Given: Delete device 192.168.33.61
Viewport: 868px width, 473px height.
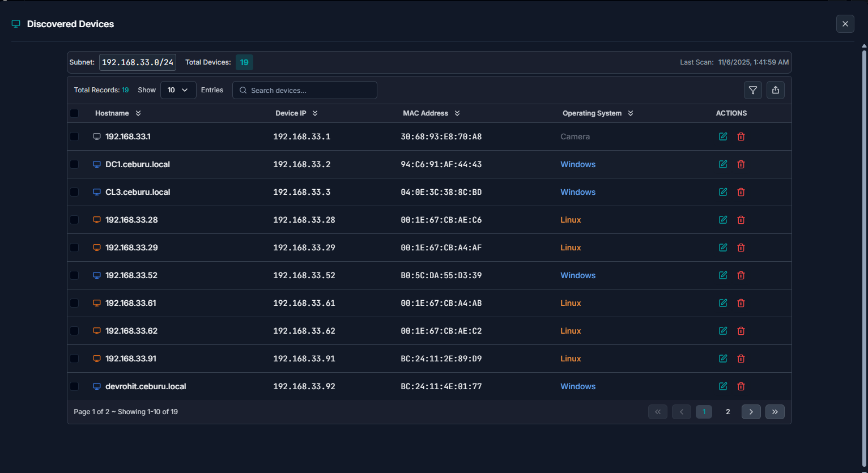Looking at the screenshot, I should tap(741, 303).
